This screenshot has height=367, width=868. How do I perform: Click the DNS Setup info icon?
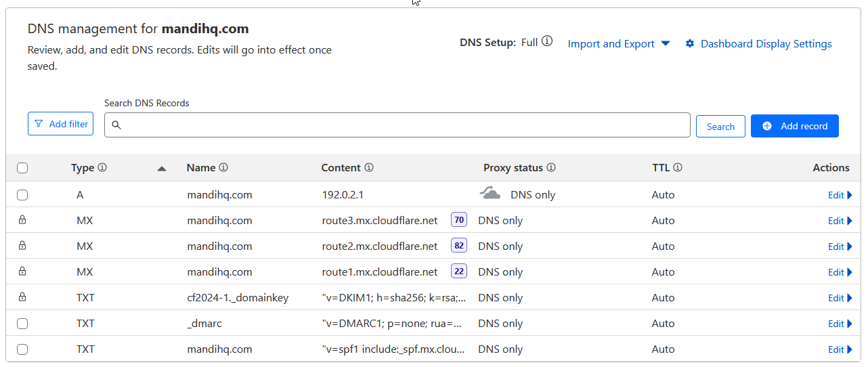coord(547,41)
